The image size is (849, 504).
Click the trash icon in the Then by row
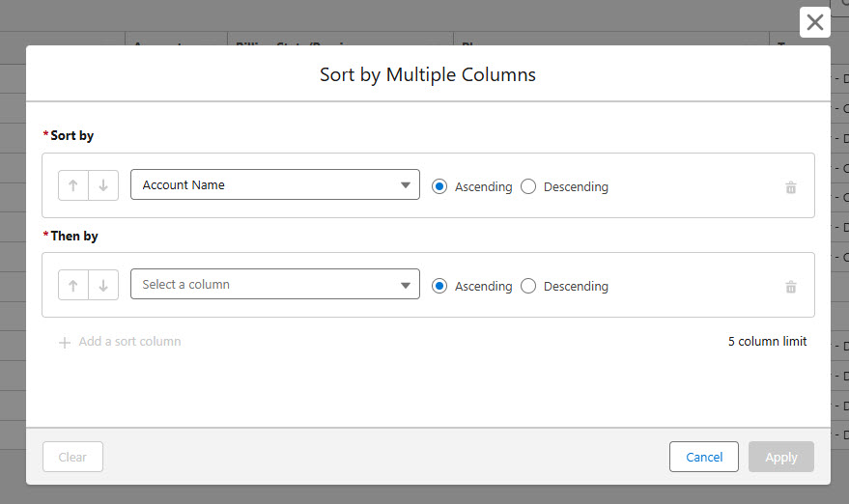(791, 287)
